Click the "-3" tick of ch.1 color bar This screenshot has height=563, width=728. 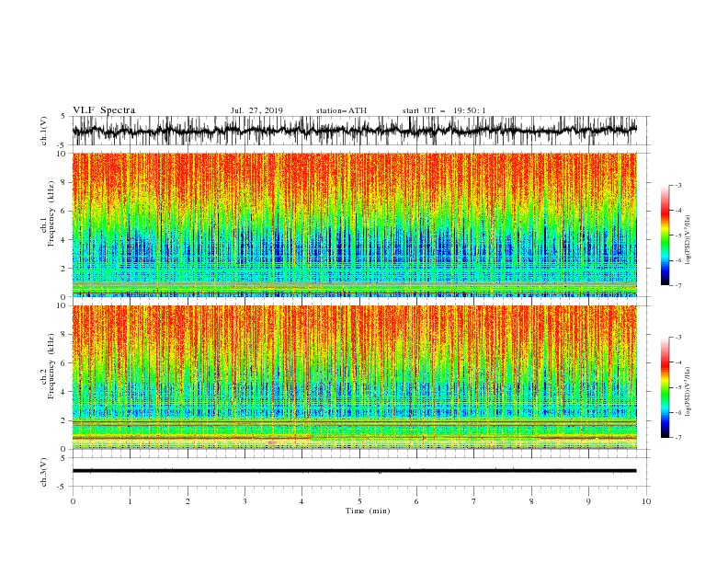coord(678,185)
